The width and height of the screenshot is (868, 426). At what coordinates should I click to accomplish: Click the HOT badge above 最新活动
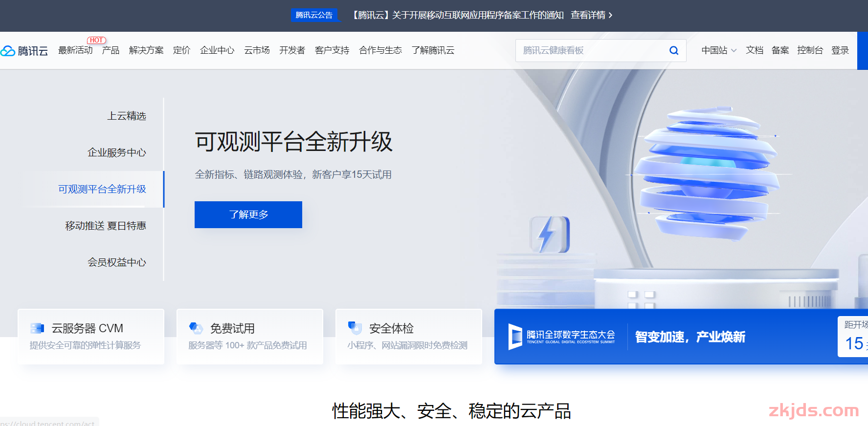96,40
